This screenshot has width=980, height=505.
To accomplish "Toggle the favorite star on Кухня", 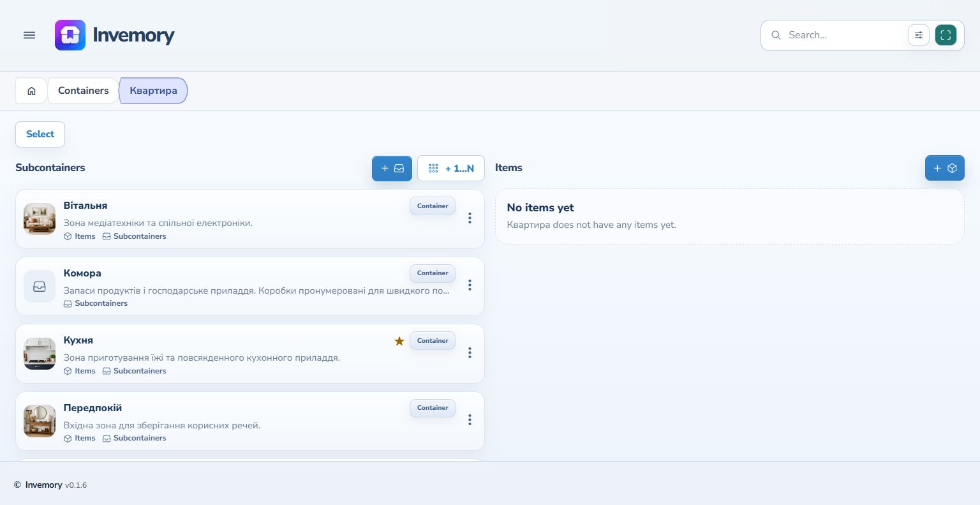I will [399, 341].
